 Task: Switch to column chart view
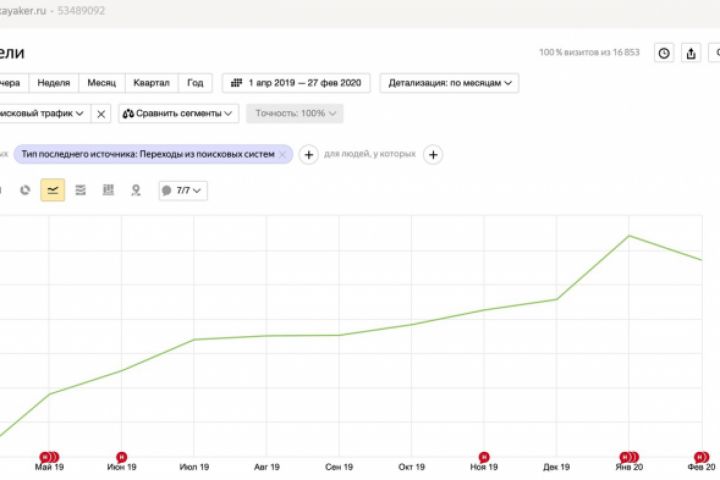(x=108, y=190)
